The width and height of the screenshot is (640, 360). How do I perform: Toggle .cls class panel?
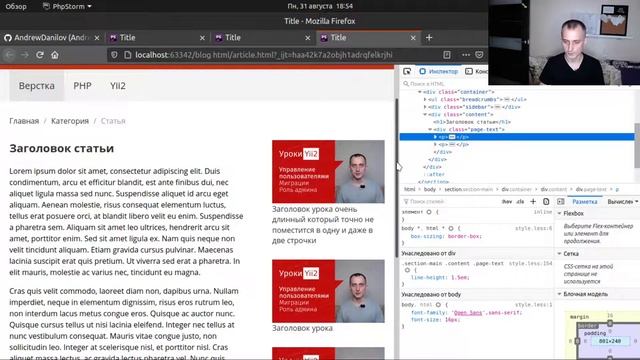(x=520, y=201)
